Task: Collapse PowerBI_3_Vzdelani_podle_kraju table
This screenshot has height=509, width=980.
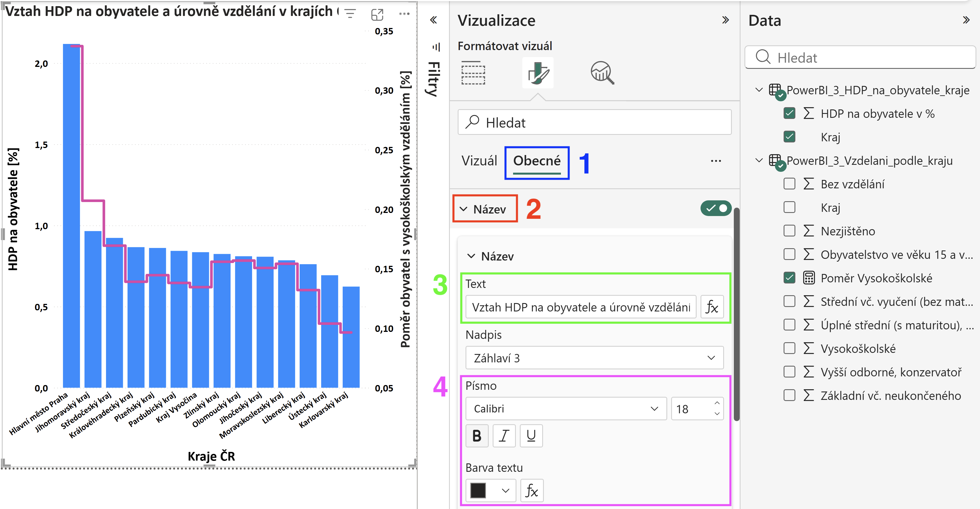Action: click(x=759, y=161)
